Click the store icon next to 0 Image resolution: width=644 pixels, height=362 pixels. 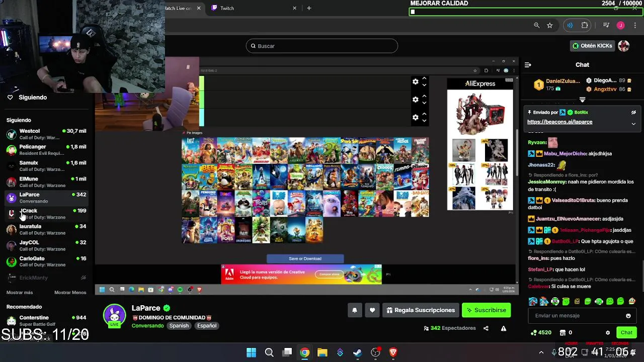point(561,333)
